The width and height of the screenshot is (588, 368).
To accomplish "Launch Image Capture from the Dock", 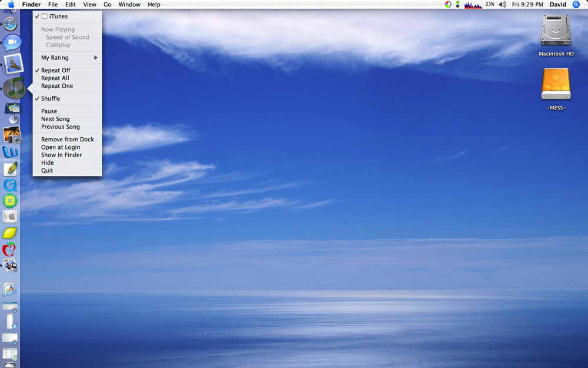I will point(12,135).
